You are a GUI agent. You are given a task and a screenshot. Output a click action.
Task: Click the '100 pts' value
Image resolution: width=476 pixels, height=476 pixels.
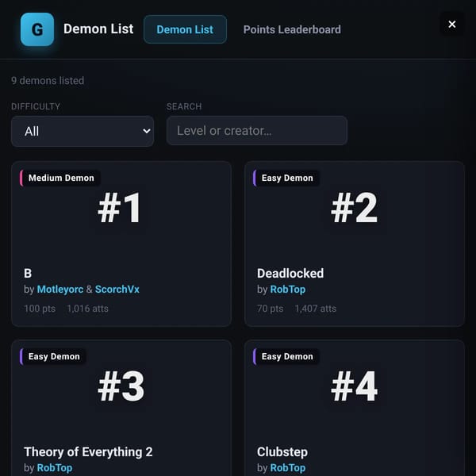40,309
